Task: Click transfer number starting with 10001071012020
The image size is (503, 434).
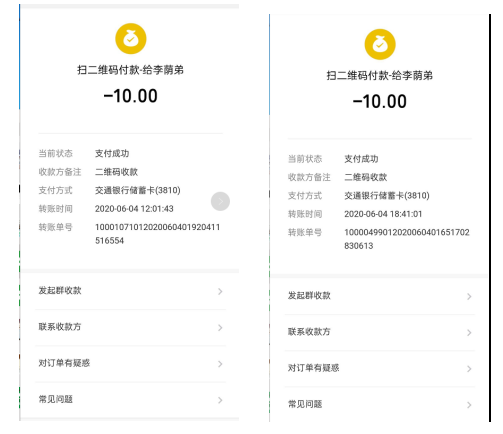Action: (157, 234)
